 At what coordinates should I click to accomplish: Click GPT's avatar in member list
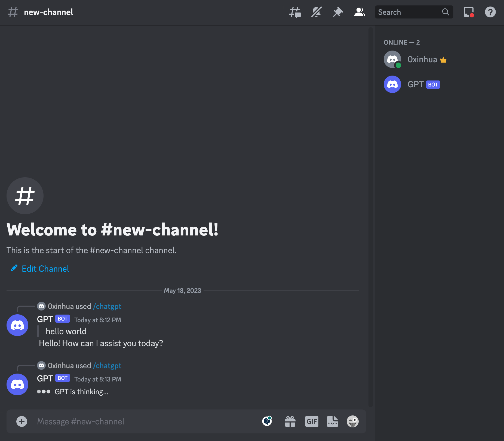(392, 84)
